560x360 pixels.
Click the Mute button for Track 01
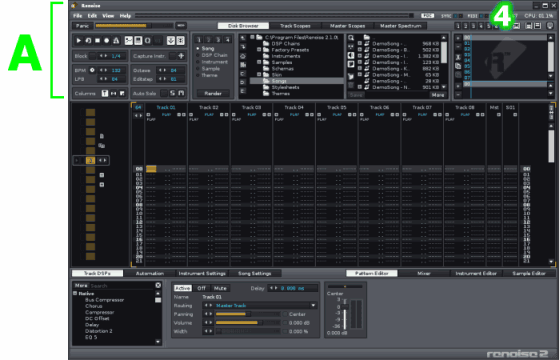(x=220, y=288)
